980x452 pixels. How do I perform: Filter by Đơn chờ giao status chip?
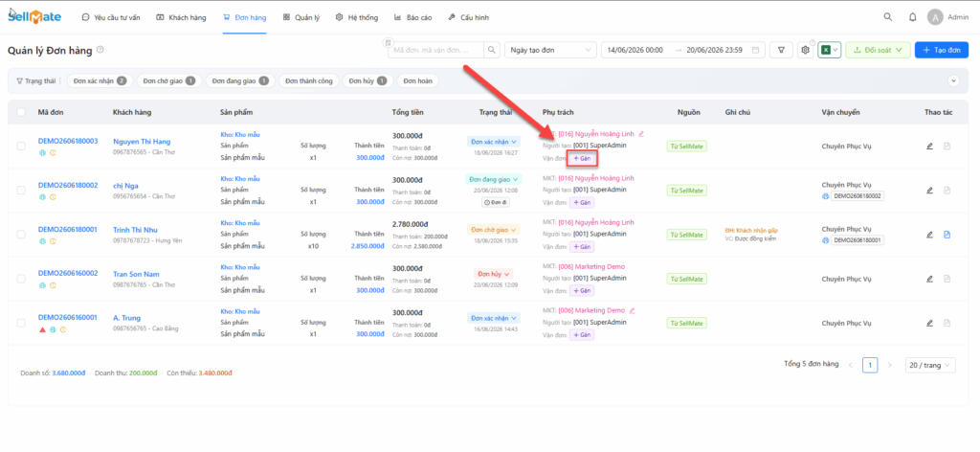coord(168,80)
